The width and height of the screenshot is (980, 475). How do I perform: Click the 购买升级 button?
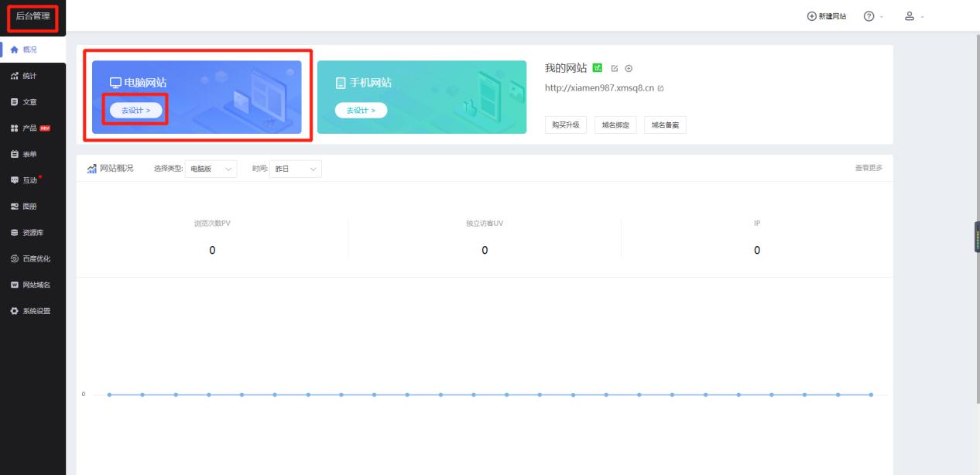(x=565, y=125)
